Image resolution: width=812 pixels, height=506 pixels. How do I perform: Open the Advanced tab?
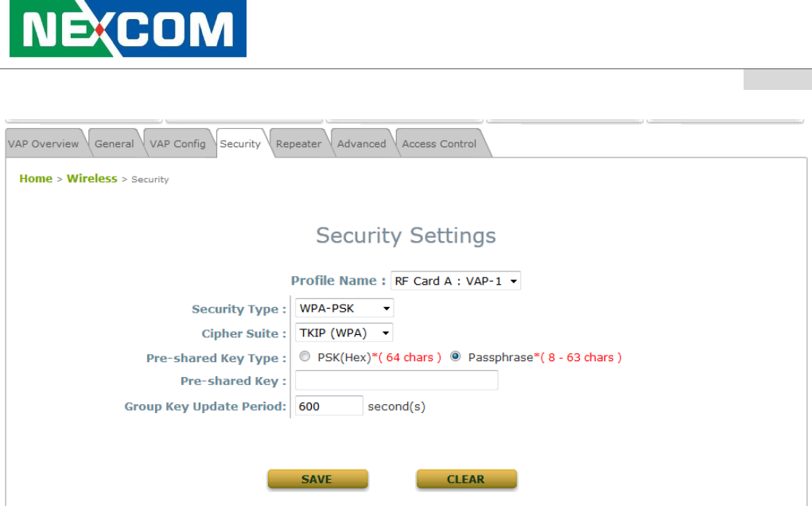(361, 144)
